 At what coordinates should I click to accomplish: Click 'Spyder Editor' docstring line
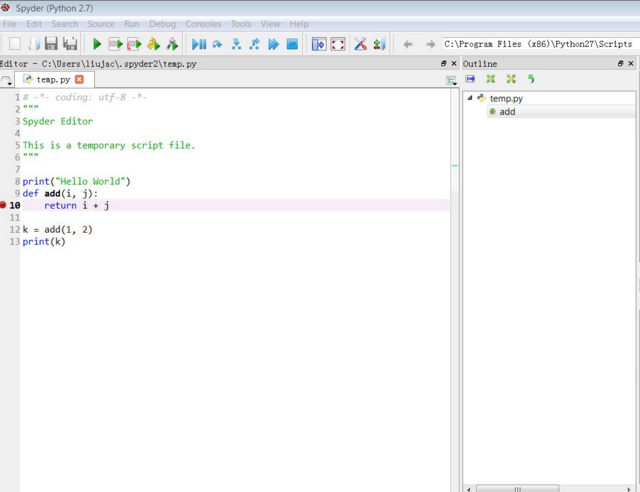click(58, 121)
